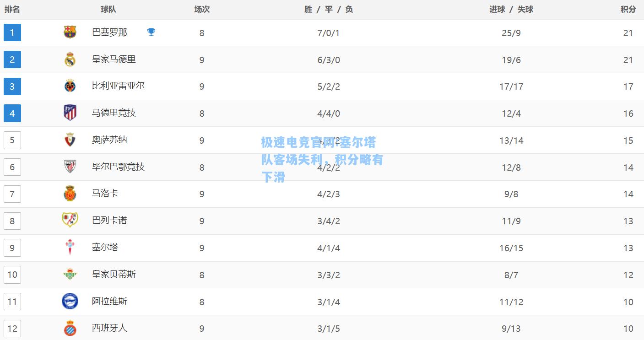Viewport: 644px width, 340px height.
Task: Click rank badge number 1
Action: tap(12, 32)
